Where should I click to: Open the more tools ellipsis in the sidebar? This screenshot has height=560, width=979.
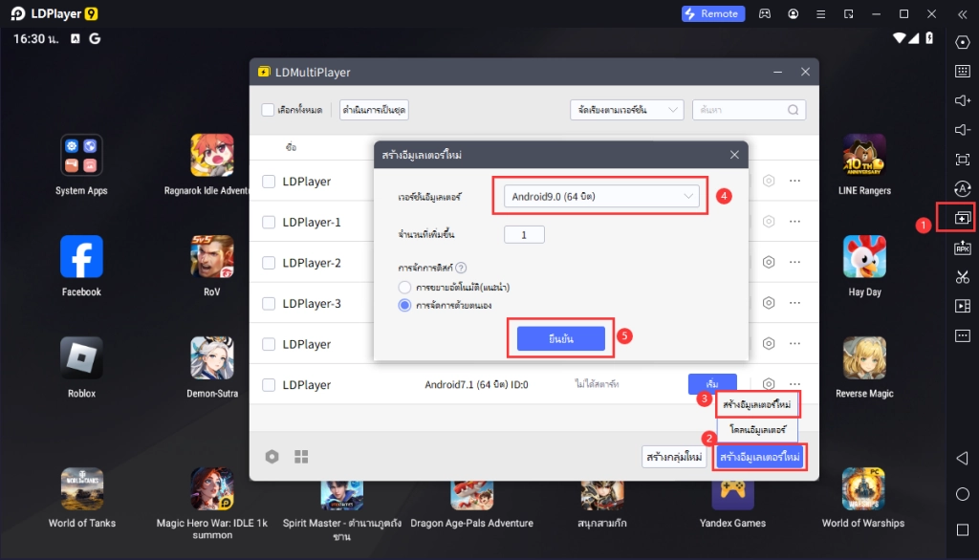point(962,335)
